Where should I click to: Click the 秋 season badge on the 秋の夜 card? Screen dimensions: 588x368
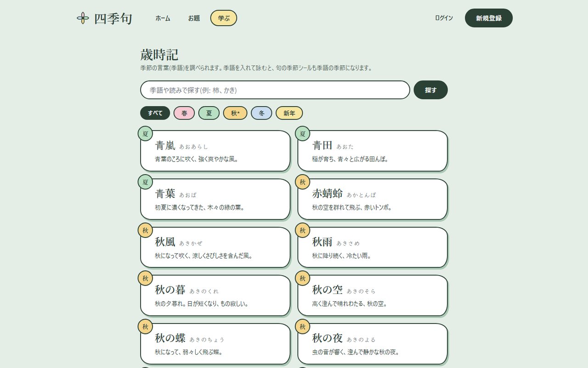(x=303, y=327)
